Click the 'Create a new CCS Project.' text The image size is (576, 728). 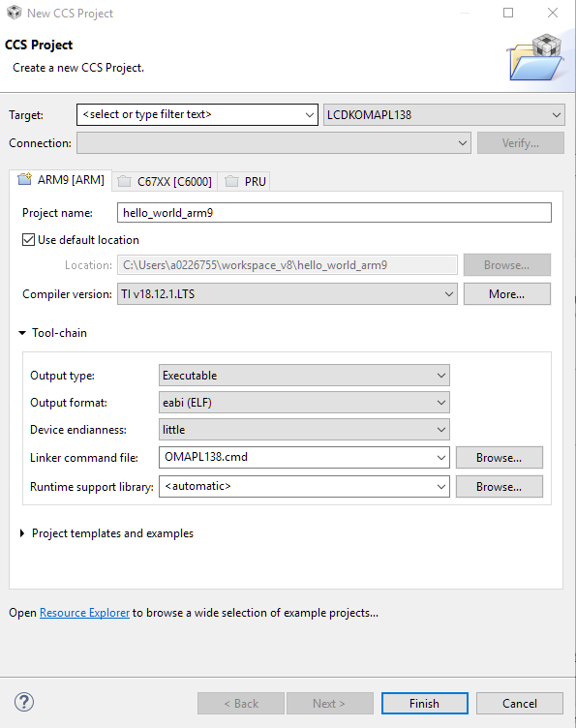coord(78,68)
